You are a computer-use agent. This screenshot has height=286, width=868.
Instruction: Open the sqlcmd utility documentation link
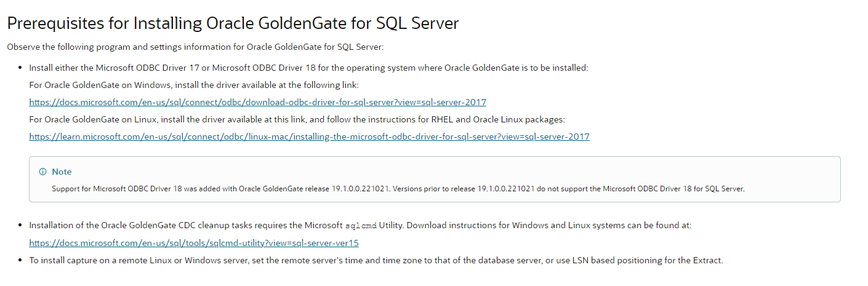tap(194, 243)
